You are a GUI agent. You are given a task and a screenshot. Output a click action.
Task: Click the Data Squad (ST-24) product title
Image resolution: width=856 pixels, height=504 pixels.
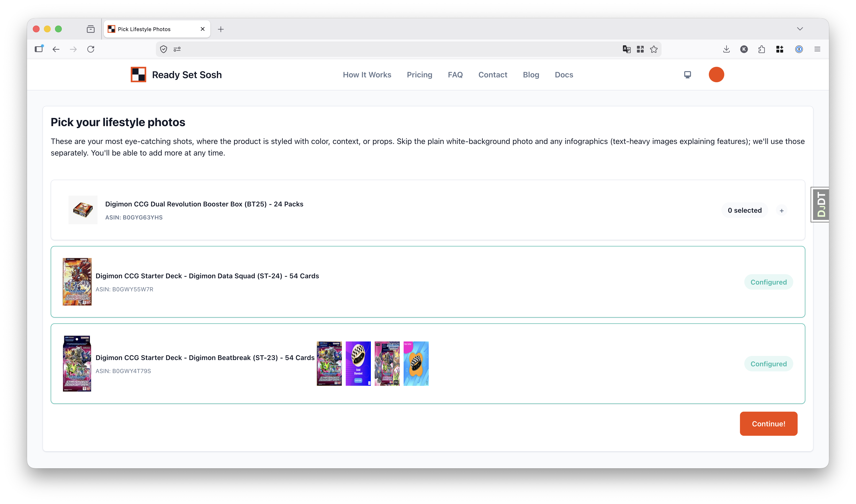click(x=207, y=276)
